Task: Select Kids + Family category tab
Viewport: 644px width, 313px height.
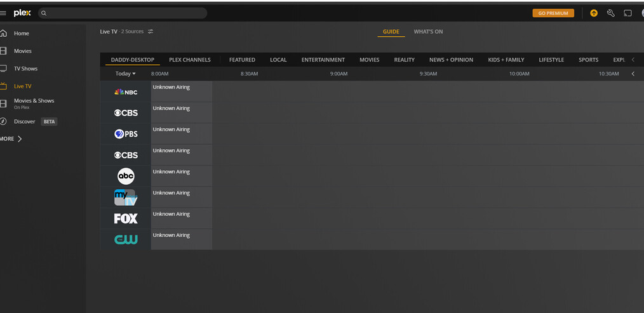Action: point(506,60)
